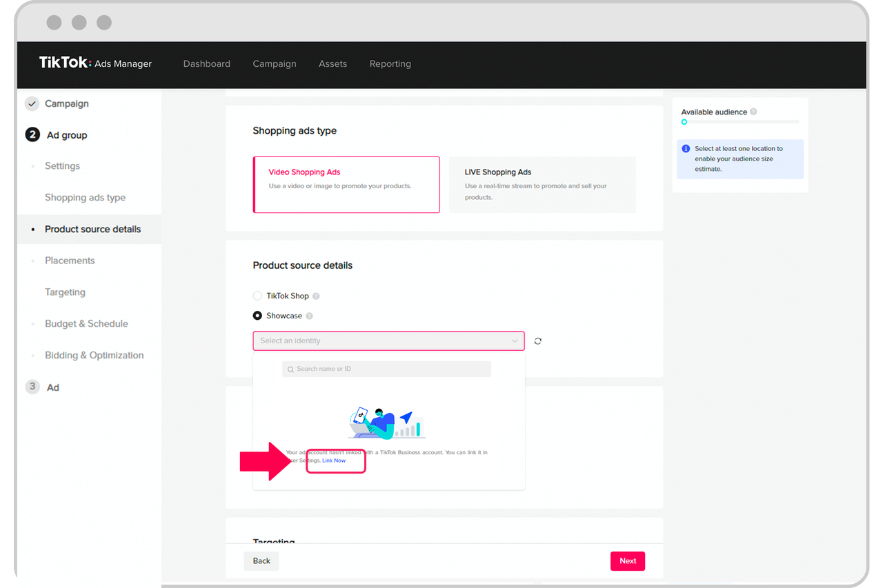Image resolution: width=883 pixels, height=588 pixels.
Task: Go to step 3 Ad
Action: [52, 387]
